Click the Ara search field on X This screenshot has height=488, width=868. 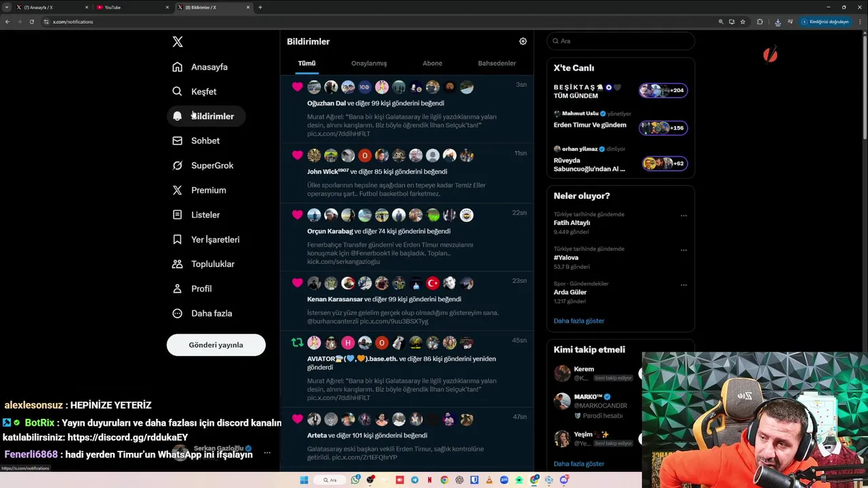coord(620,41)
